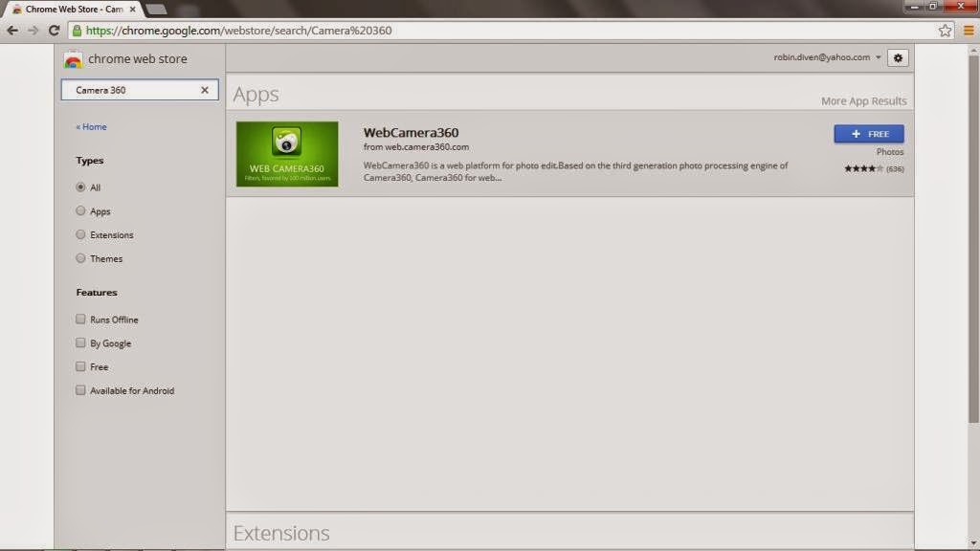
Task: Check Available for Android filter
Action: [80, 390]
